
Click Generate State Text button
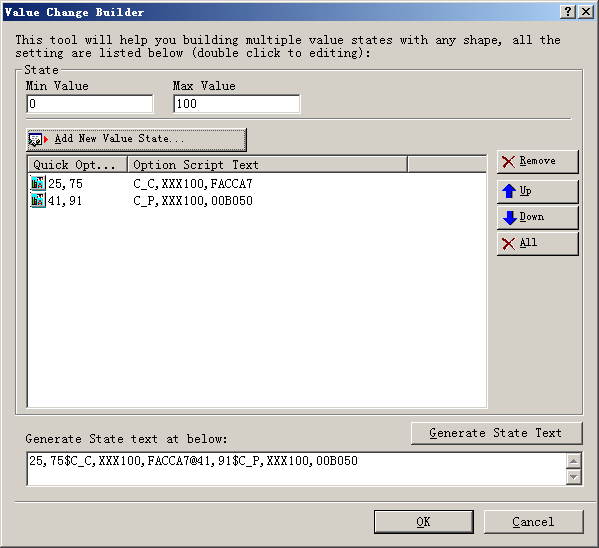click(496, 433)
